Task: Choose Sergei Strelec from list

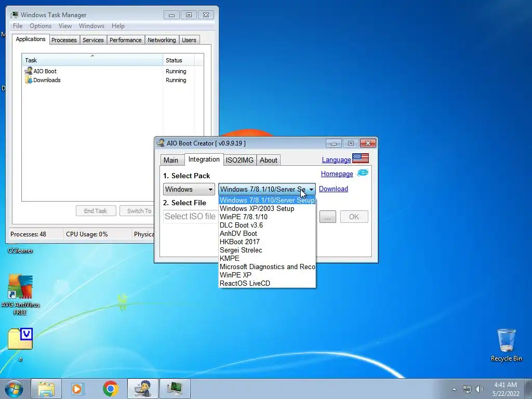Action: (x=267, y=250)
